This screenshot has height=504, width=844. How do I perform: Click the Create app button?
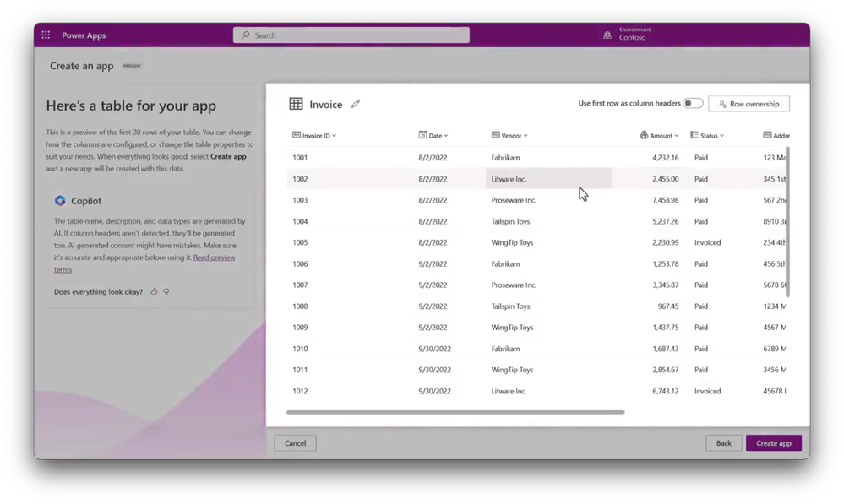tap(774, 443)
